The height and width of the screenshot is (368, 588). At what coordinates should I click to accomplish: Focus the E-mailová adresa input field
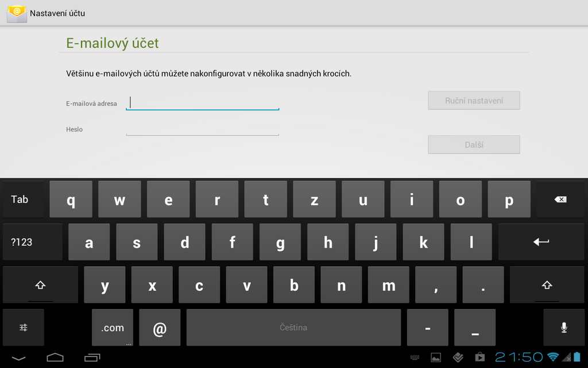point(202,102)
